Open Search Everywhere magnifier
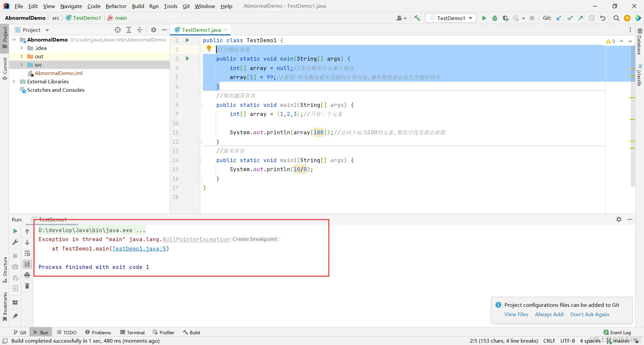Screen dimensions: 644x345 pos(616,18)
